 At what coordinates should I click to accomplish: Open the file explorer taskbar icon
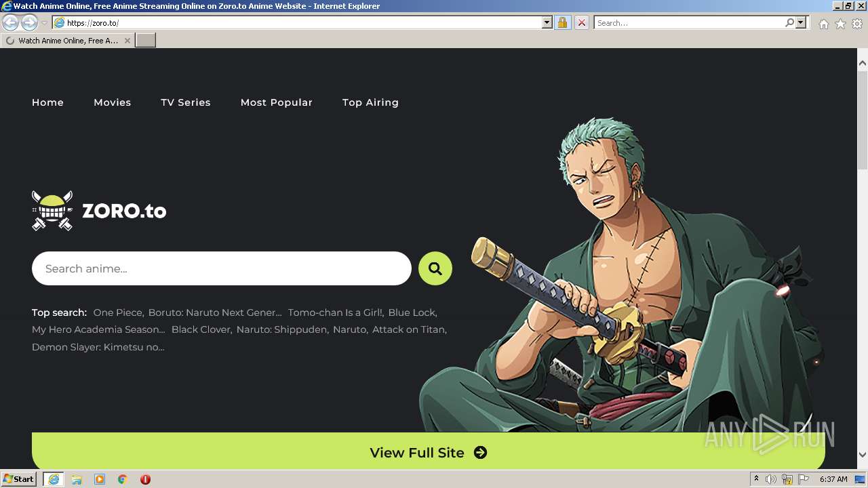pyautogui.click(x=77, y=479)
